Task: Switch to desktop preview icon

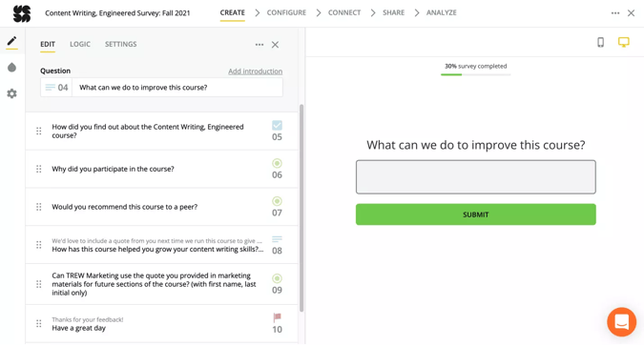Action: coord(623,42)
